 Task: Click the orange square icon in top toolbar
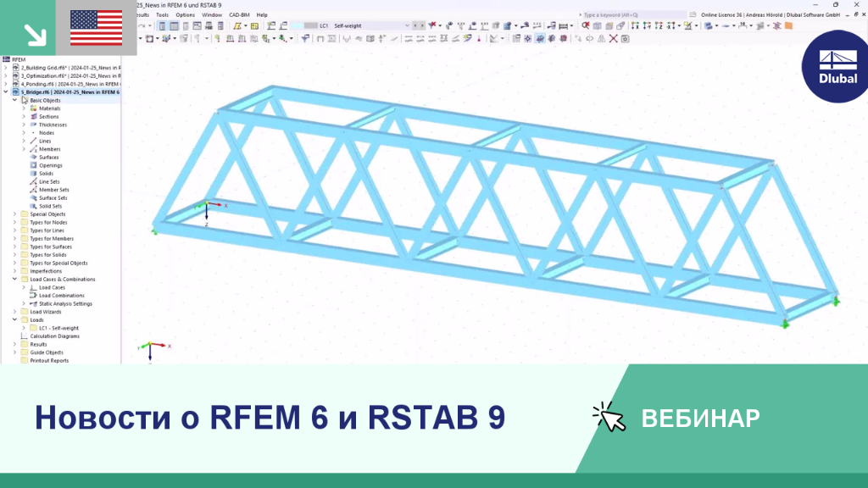789,25
